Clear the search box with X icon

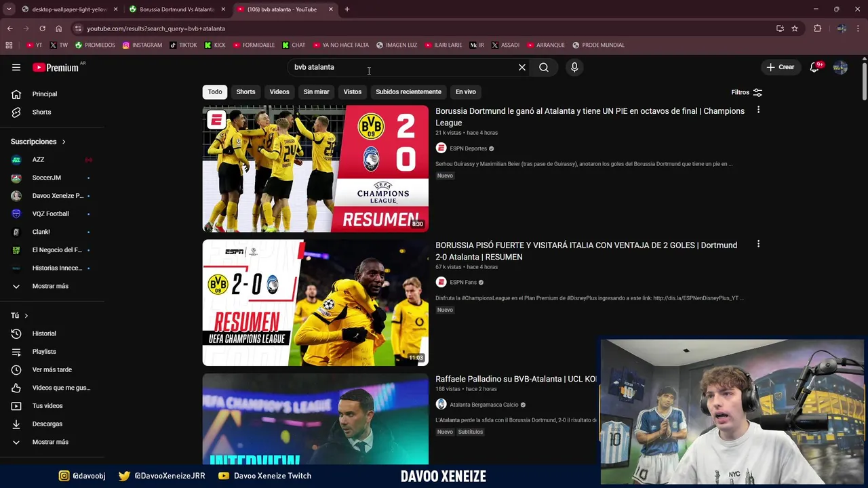coord(522,67)
